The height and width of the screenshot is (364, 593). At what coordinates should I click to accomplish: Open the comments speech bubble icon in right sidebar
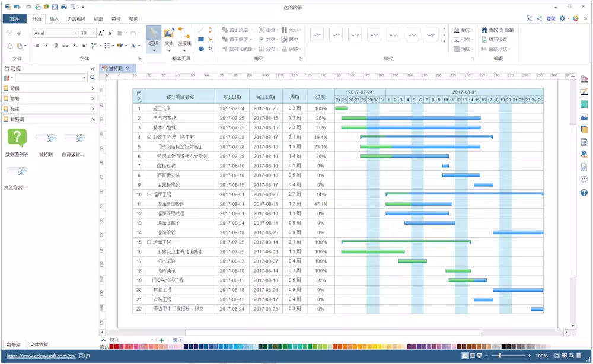tap(584, 180)
